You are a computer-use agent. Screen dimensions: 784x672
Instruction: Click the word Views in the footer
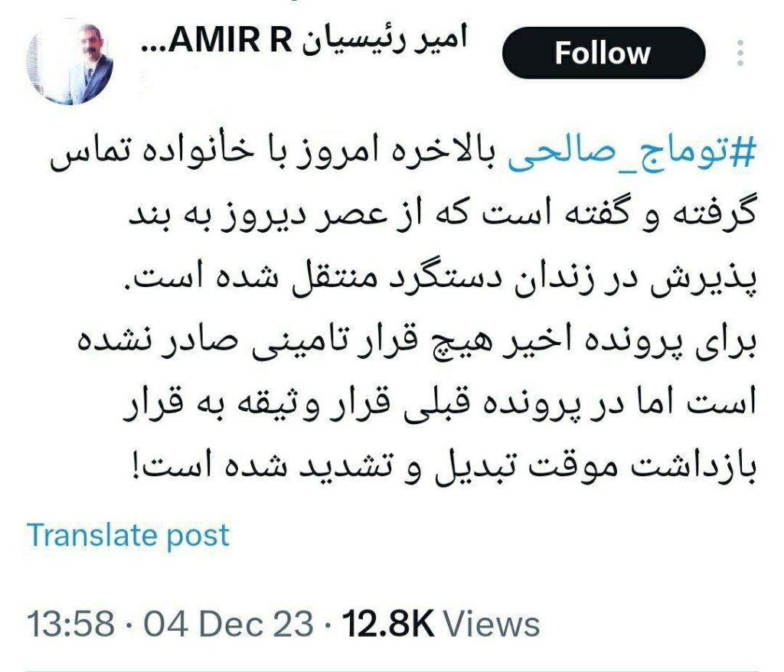point(492,624)
